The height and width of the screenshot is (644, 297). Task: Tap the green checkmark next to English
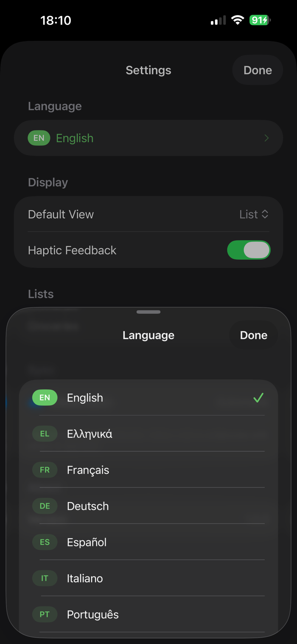tap(258, 398)
